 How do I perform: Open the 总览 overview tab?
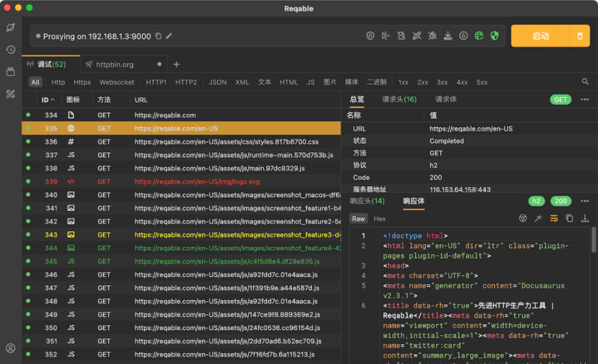pos(357,99)
